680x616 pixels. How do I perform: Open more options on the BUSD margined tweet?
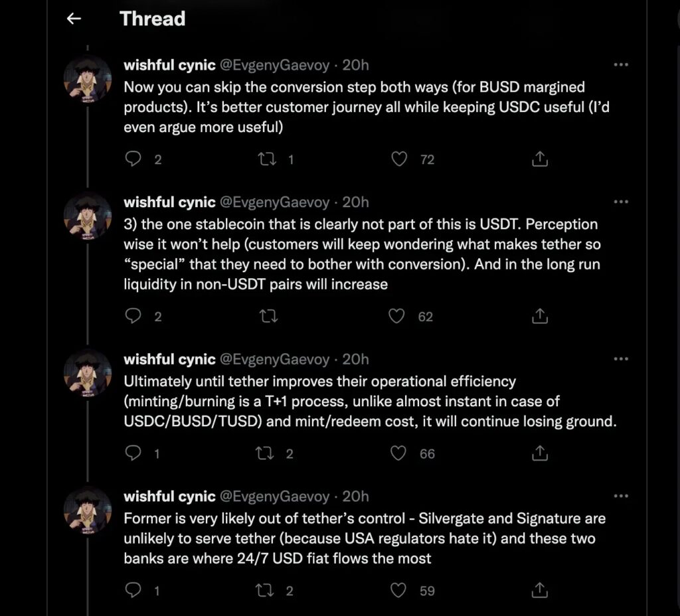click(x=621, y=65)
